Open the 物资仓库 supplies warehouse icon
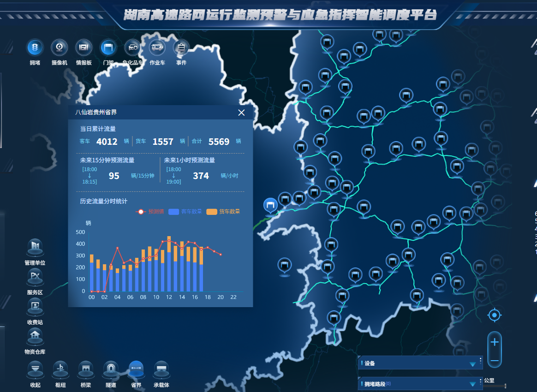Screen dimensions: 537x392 (35, 336)
